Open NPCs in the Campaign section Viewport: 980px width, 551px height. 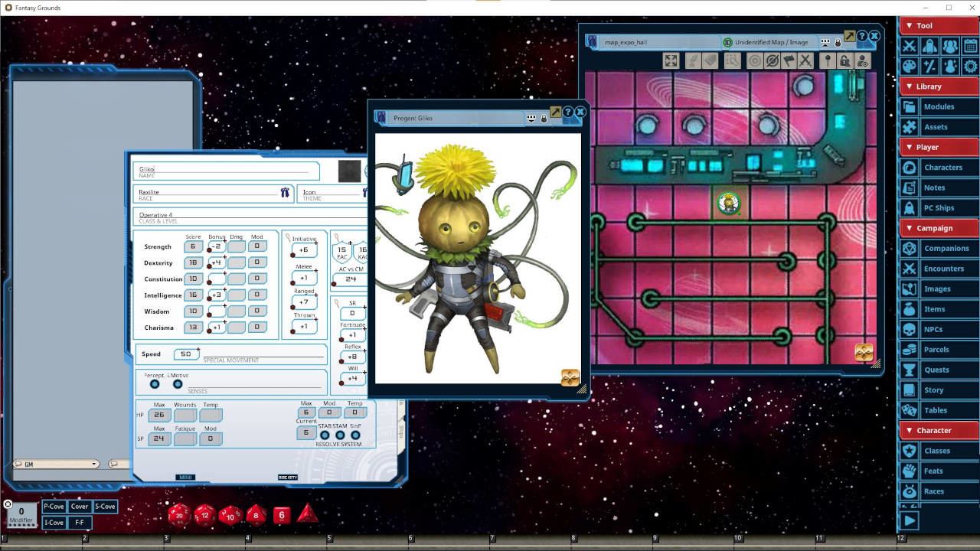coord(939,329)
